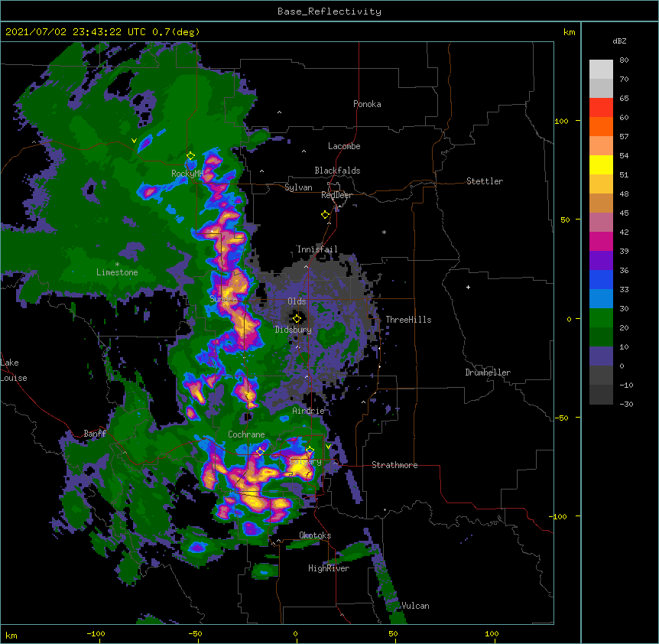Click the yellow diamond marker below Cochrane
Viewport: 659px width, 644px height.
[x=260, y=451]
